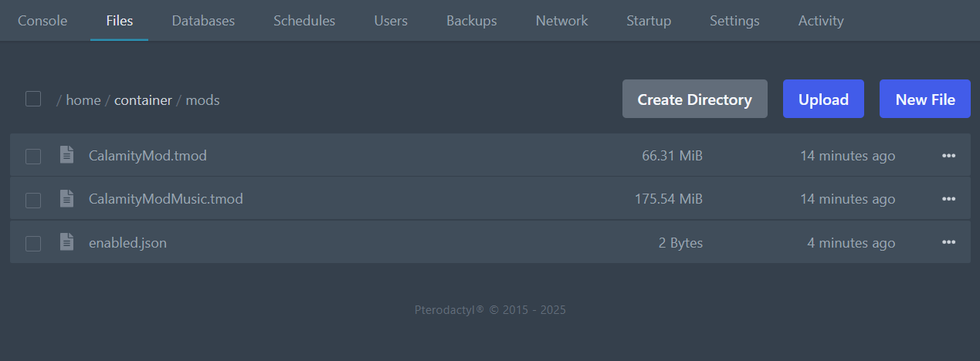Open the enabled.json file name
The image size is (980, 361).
click(127, 243)
